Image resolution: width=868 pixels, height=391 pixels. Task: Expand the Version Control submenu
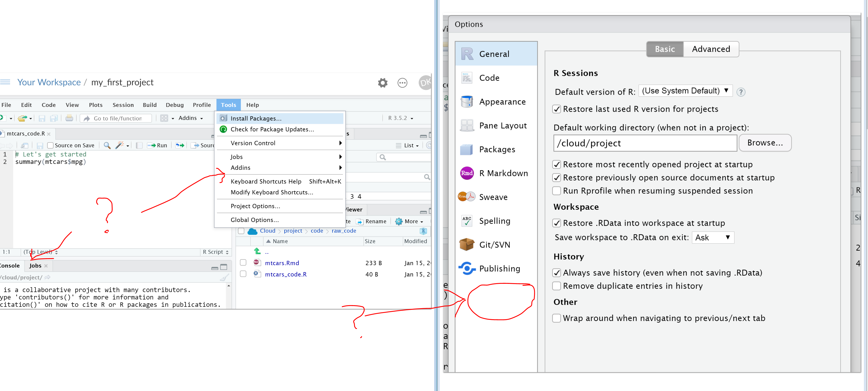(280, 143)
